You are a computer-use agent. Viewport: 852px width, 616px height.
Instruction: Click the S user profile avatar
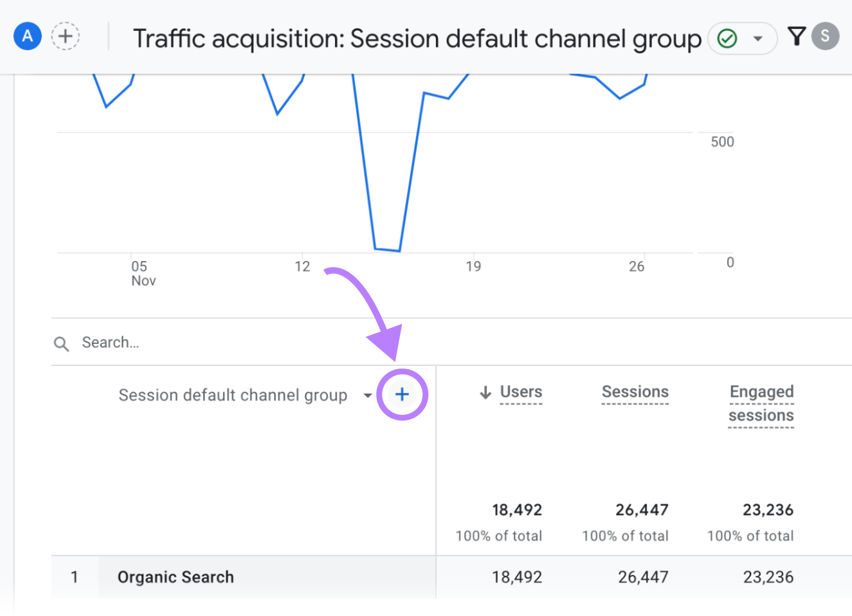[x=826, y=36]
